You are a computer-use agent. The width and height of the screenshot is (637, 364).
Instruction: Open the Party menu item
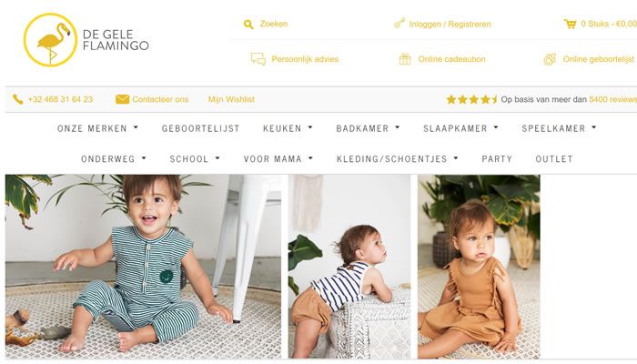497,159
